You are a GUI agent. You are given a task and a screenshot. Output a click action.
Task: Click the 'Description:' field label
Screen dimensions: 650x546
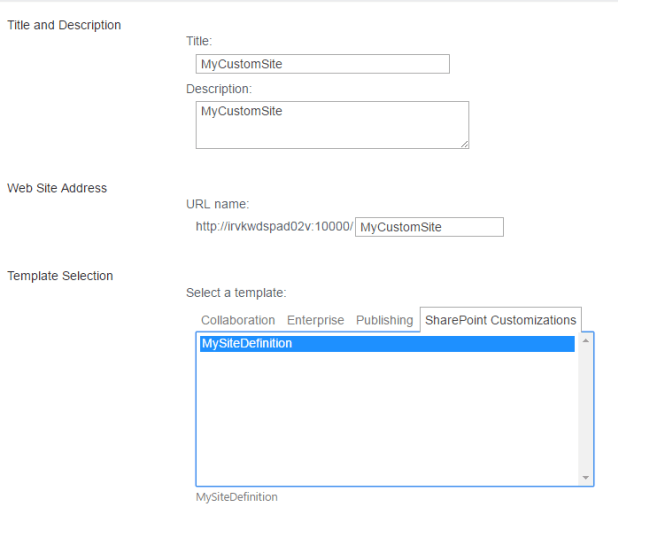pyautogui.click(x=219, y=89)
